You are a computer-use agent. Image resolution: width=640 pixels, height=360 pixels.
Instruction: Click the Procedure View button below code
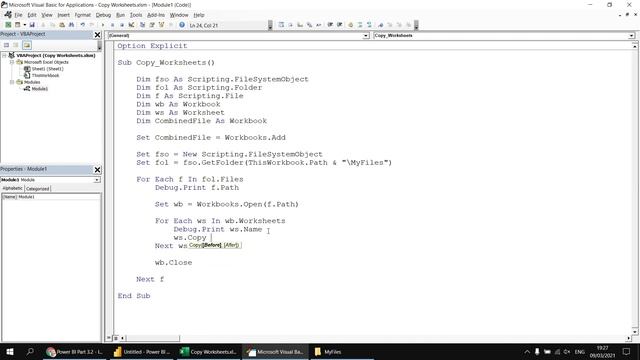point(109,338)
